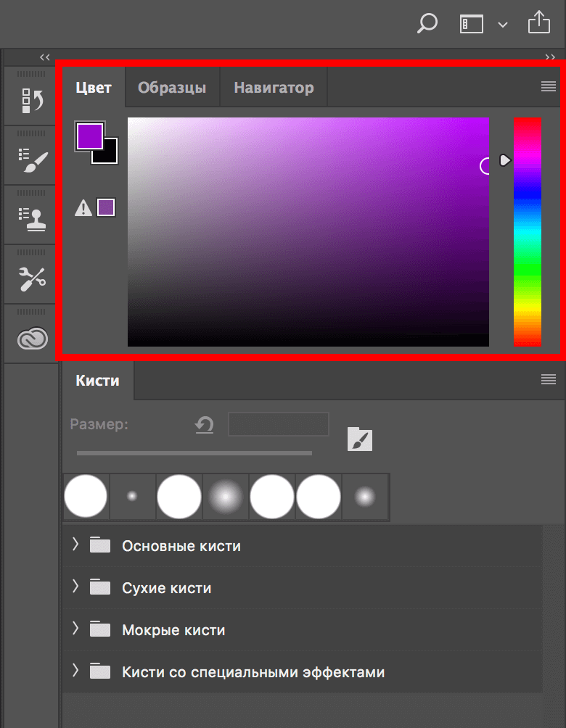Click the create new brush icon
The height and width of the screenshot is (728, 566).
click(x=360, y=439)
